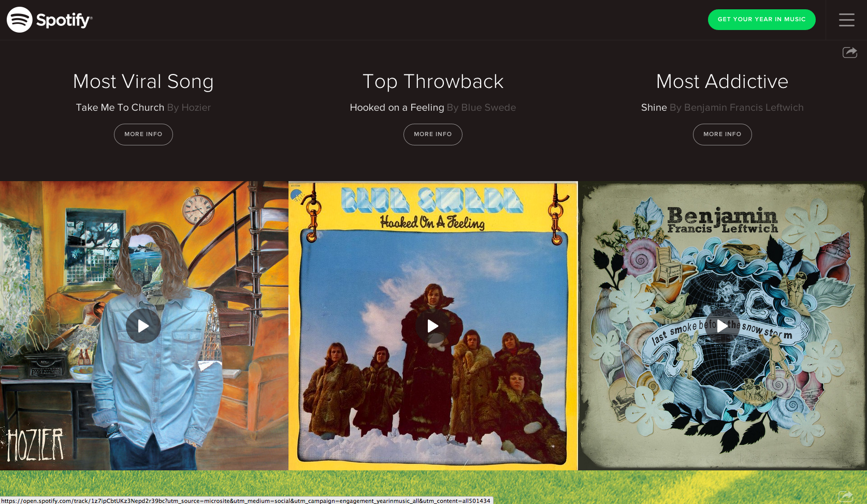
Task: Click Shine By Benjamin Francis Leftwich text
Action: pyautogui.click(x=722, y=108)
